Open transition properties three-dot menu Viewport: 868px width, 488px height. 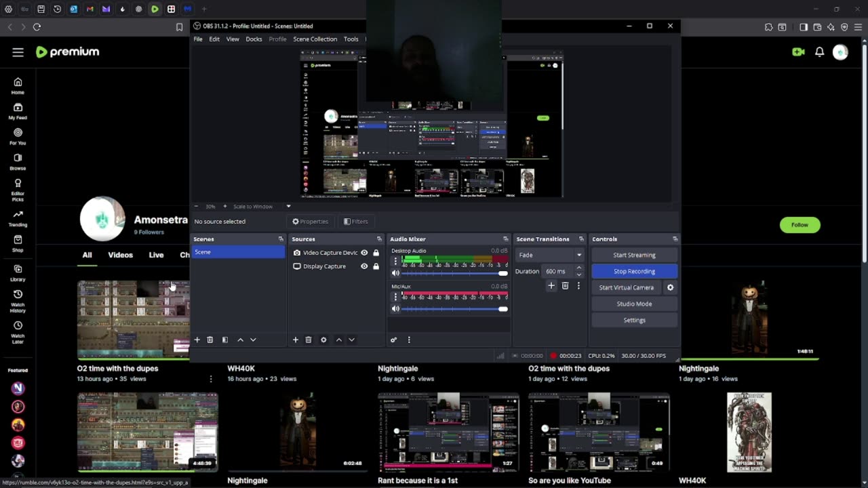(578, 286)
